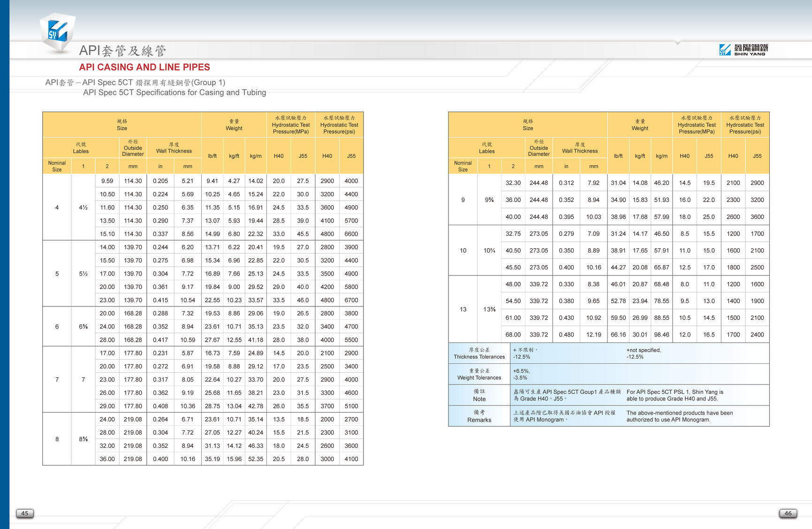Click the SY cube logo at top left

point(58,32)
